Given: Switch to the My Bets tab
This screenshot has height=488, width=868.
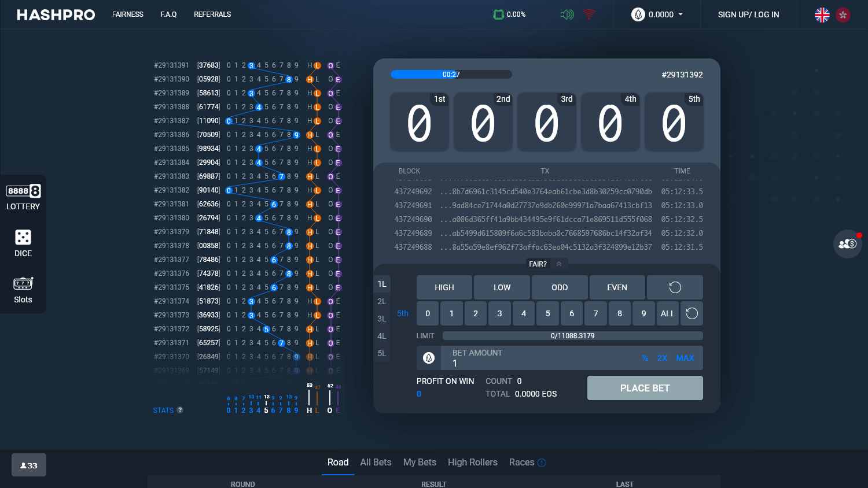Looking at the screenshot, I should click(420, 463).
